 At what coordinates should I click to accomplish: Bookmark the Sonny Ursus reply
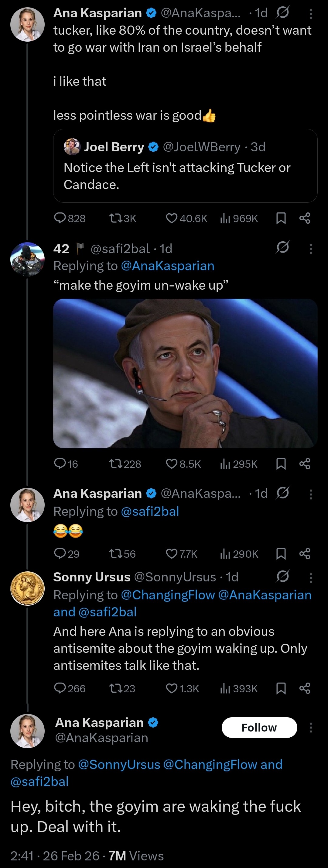[281, 688]
